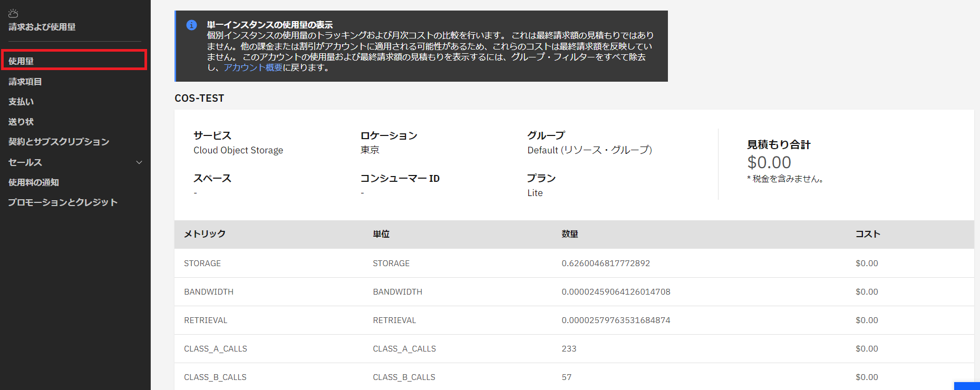Image resolution: width=980 pixels, height=390 pixels.
Task: Sort the table by the メトリック column
Action: (x=205, y=235)
